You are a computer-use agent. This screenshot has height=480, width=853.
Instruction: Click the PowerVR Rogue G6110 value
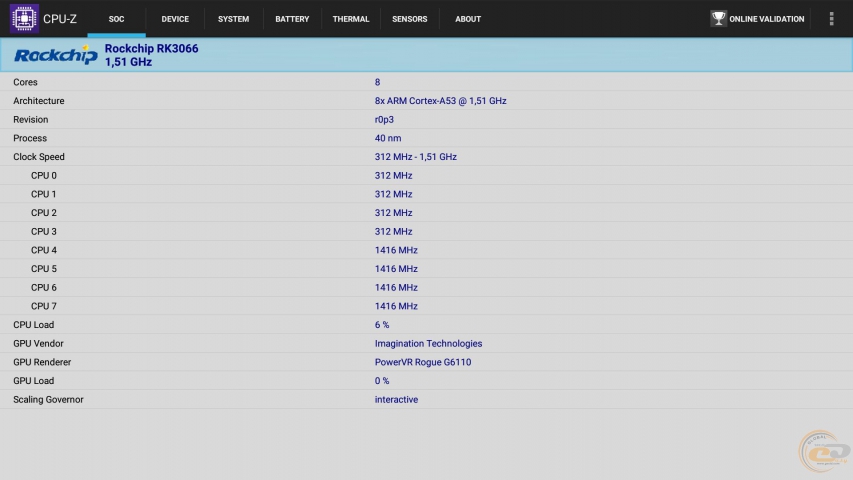click(x=423, y=362)
